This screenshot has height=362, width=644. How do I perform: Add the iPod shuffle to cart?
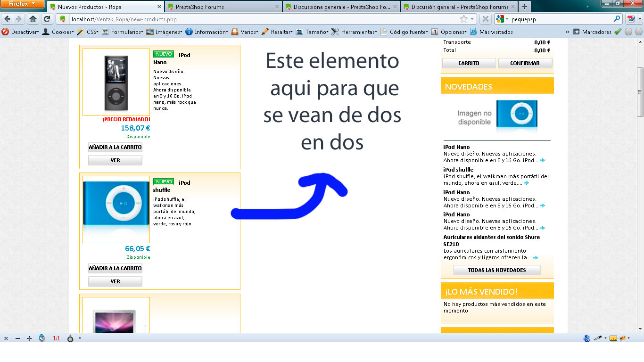click(115, 268)
